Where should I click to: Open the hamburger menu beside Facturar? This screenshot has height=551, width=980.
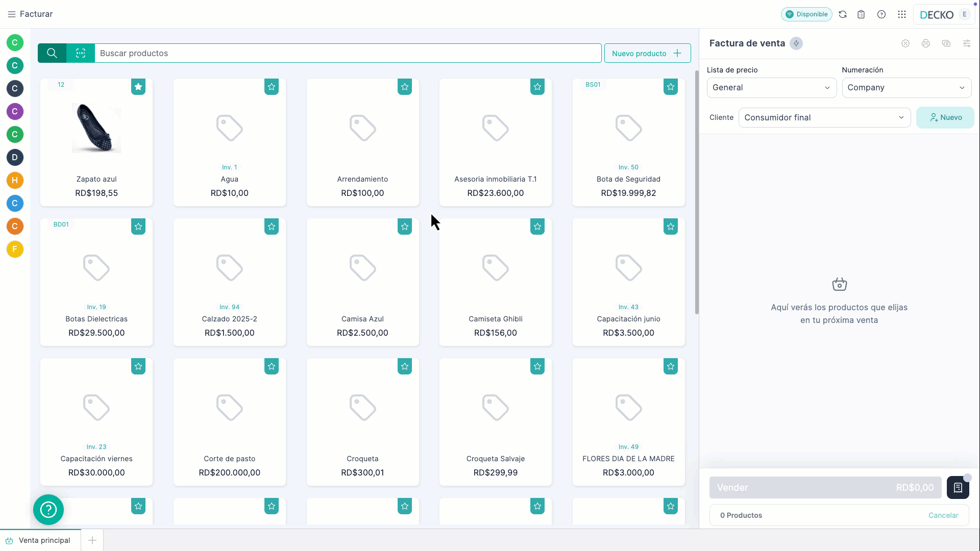pyautogui.click(x=11, y=14)
